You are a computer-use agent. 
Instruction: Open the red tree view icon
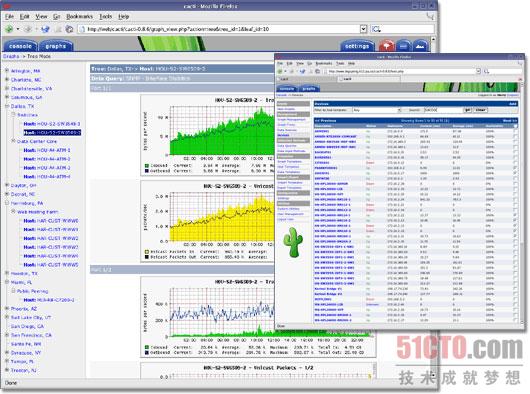(387, 46)
